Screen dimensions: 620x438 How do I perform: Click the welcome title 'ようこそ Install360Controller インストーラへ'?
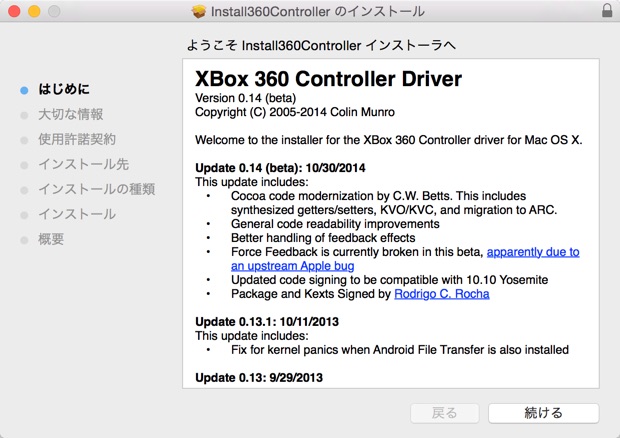pos(321,45)
